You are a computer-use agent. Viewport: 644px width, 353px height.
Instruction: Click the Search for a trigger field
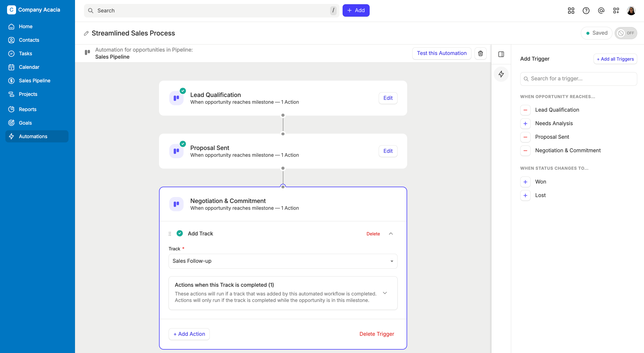click(578, 79)
